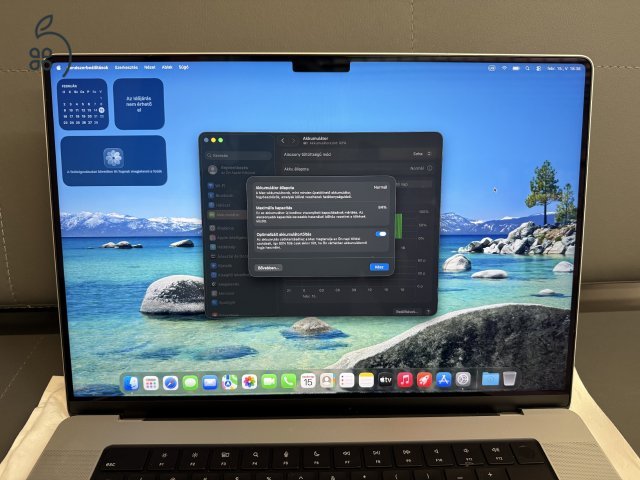Open the Szerkesztés menu
Viewport: 640px width, 480px height.
tap(126, 67)
